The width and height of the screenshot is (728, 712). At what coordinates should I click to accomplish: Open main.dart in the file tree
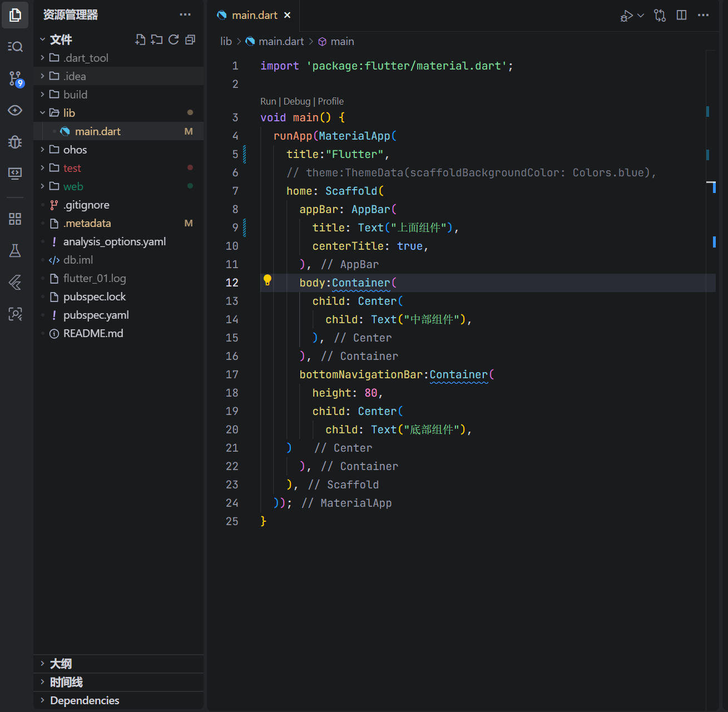click(x=118, y=131)
